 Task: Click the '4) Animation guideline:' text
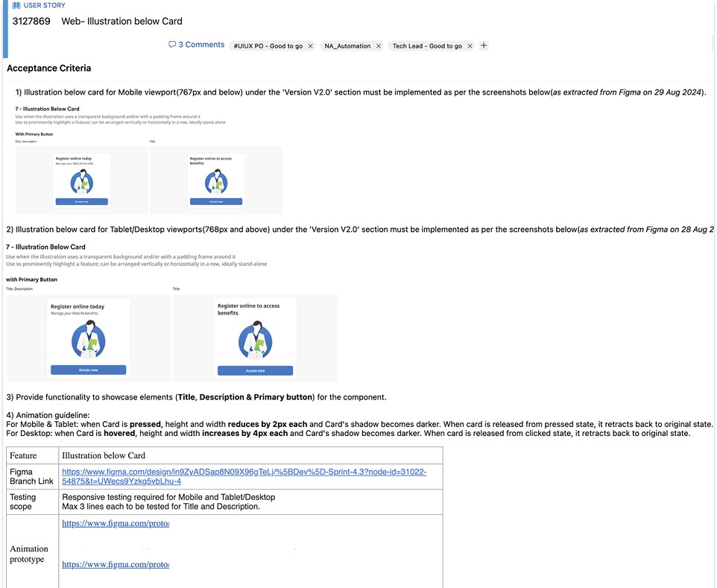point(48,415)
